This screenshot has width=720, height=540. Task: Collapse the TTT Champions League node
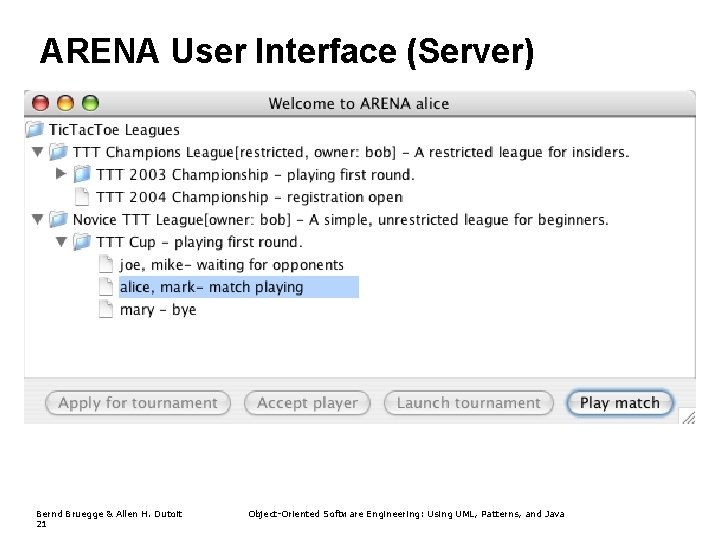coord(38,151)
